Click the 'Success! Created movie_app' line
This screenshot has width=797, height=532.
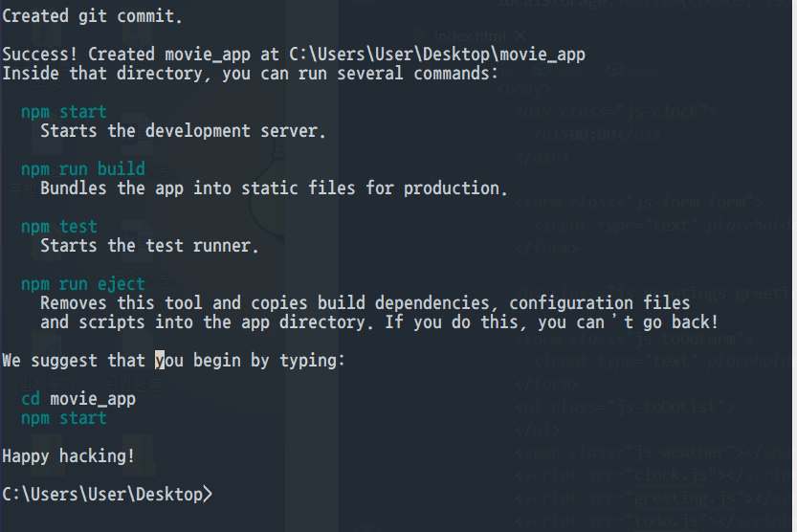pyautogui.click(x=294, y=55)
